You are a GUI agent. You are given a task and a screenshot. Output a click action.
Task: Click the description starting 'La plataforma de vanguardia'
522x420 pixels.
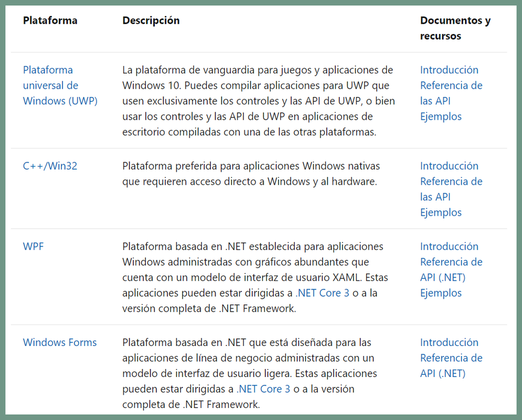[258, 101]
